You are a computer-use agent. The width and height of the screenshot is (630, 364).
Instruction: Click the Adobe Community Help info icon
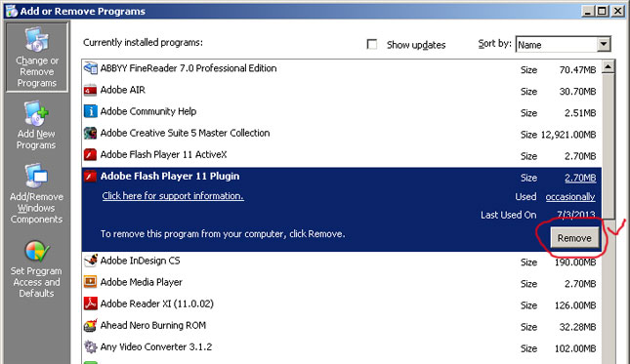point(91,111)
